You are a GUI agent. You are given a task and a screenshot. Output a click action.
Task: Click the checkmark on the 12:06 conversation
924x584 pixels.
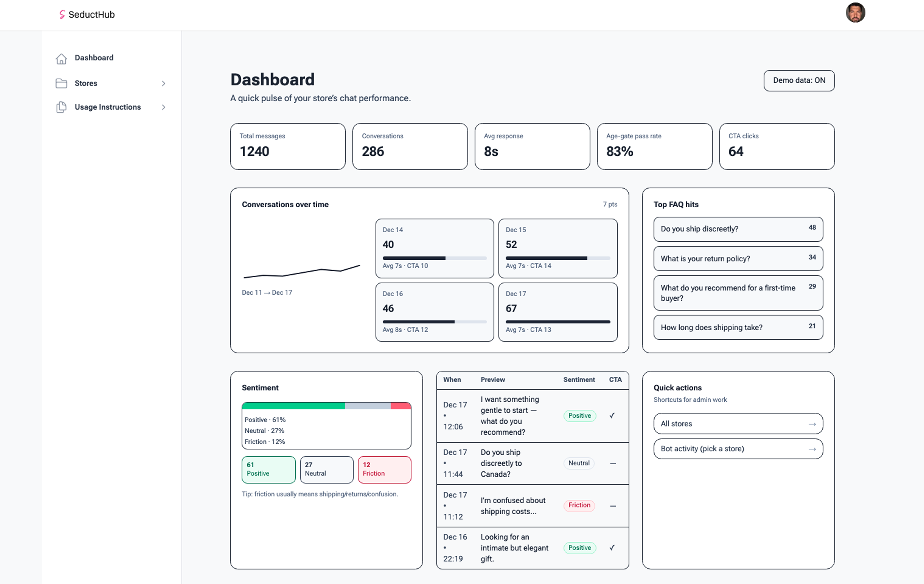[x=612, y=415]
